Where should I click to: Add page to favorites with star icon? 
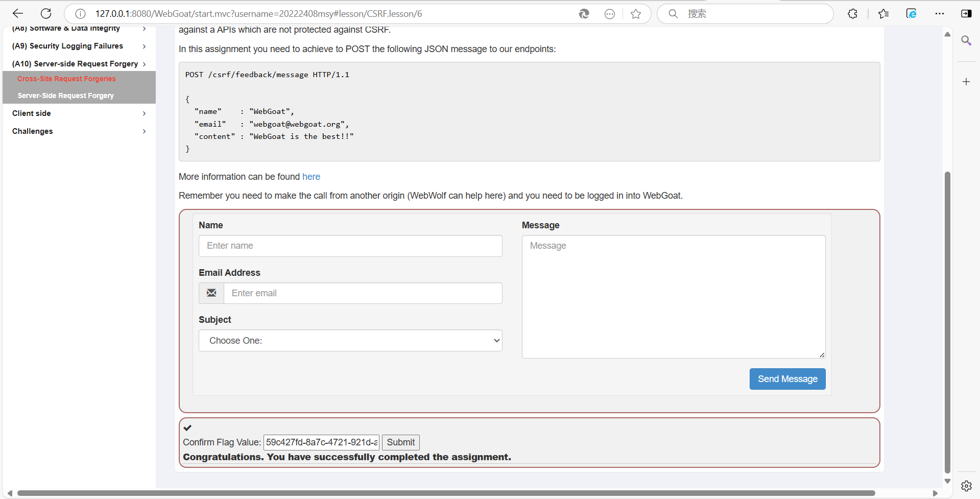636,14
